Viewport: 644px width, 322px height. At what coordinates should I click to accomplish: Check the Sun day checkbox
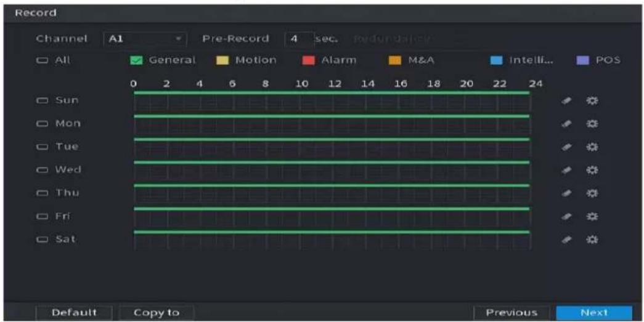[42, 100]
